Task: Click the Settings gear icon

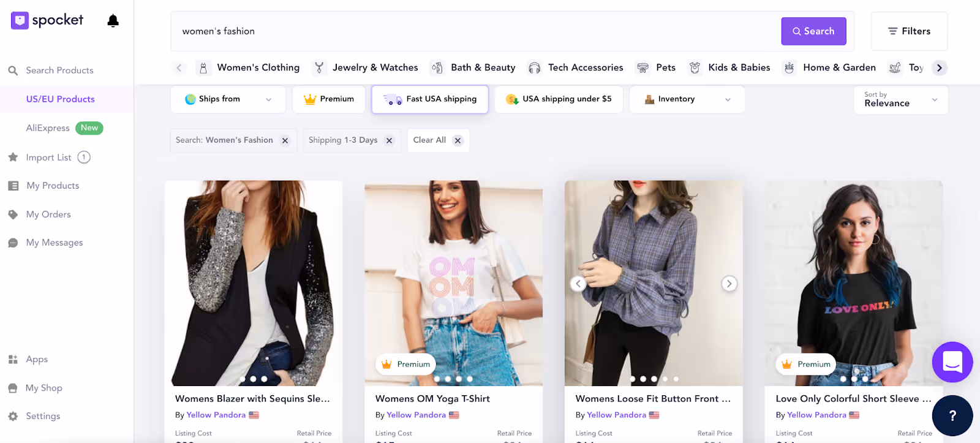Action: [13, 416]
